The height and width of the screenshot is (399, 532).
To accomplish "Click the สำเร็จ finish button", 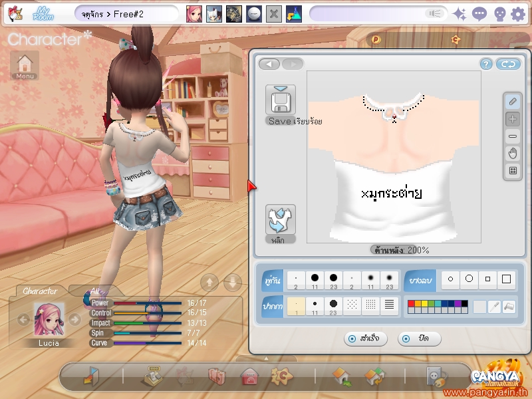I will (x=365, y=338).
